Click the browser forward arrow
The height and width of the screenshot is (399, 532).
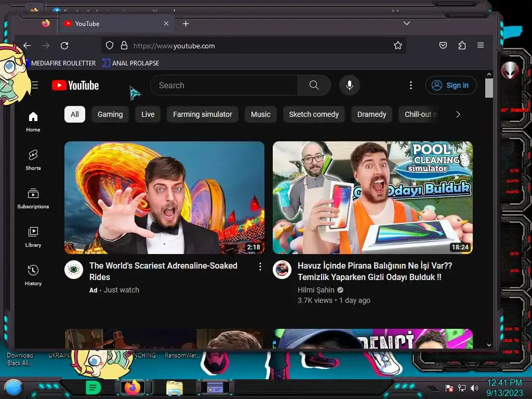[46, 46]
